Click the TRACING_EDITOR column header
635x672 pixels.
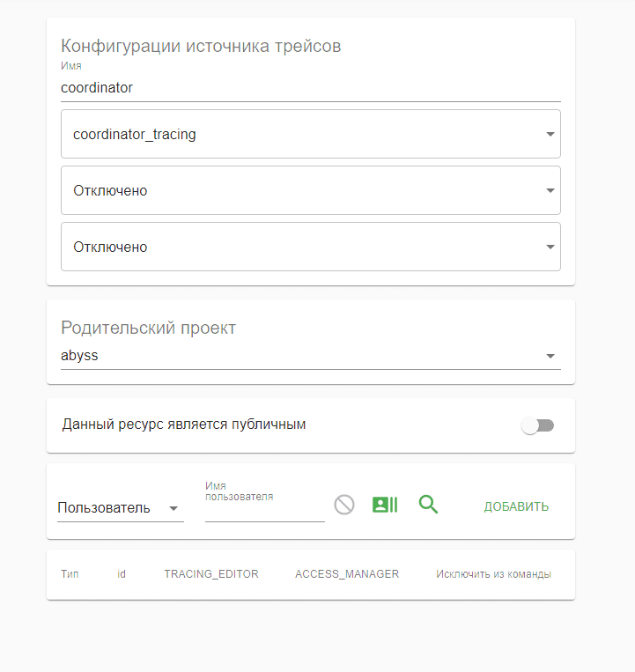tap(211, 574)
